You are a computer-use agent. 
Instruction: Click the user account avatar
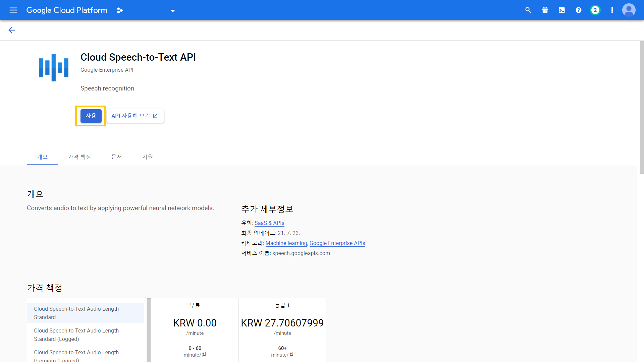[x=629, y=10]
